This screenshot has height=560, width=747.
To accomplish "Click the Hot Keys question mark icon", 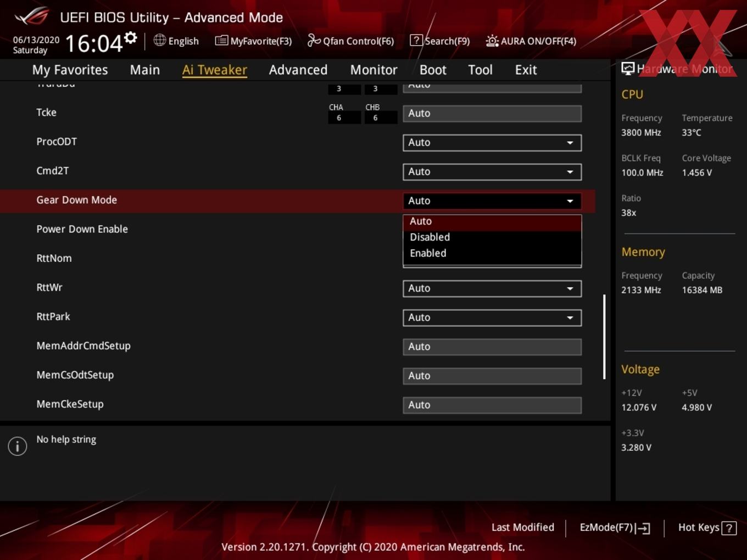I will click(729, 528).
